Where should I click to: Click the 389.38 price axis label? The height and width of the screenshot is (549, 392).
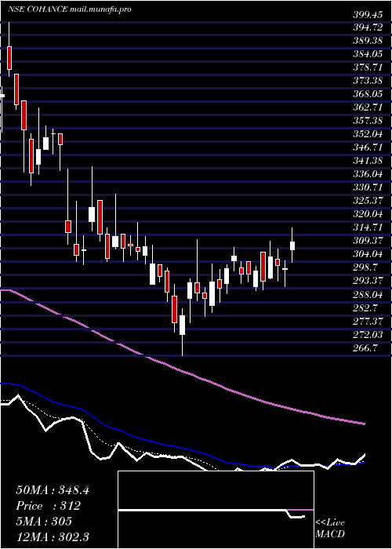(x=367, y=41)
